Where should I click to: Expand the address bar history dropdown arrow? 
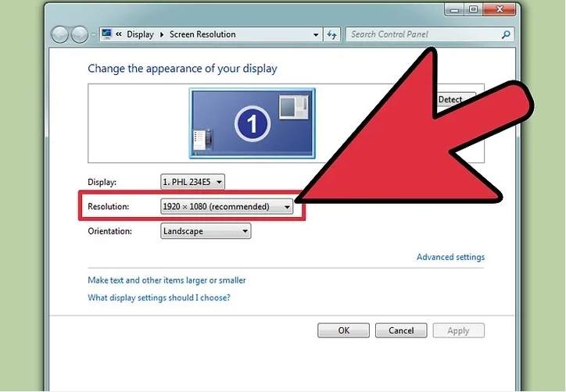tap(316, 35)
